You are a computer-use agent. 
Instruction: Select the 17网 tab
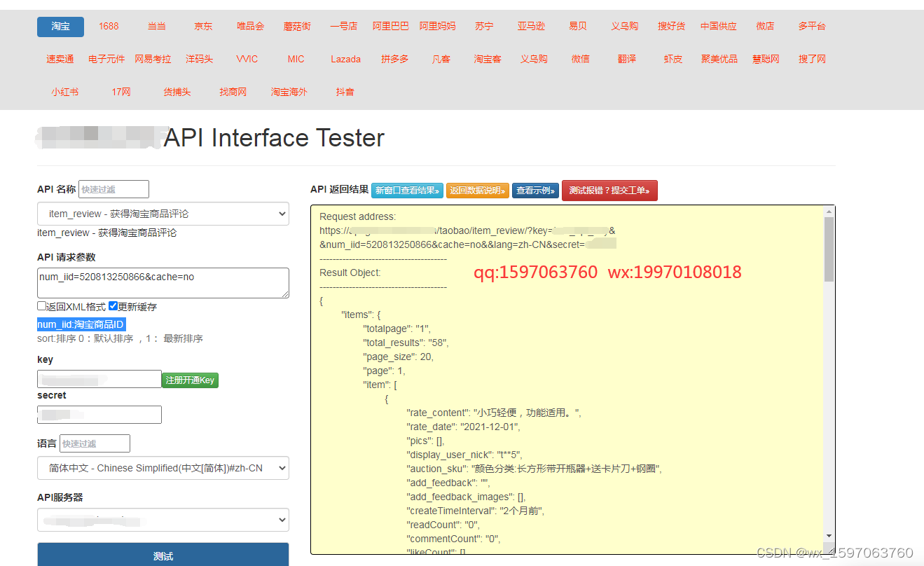point(121,92)
